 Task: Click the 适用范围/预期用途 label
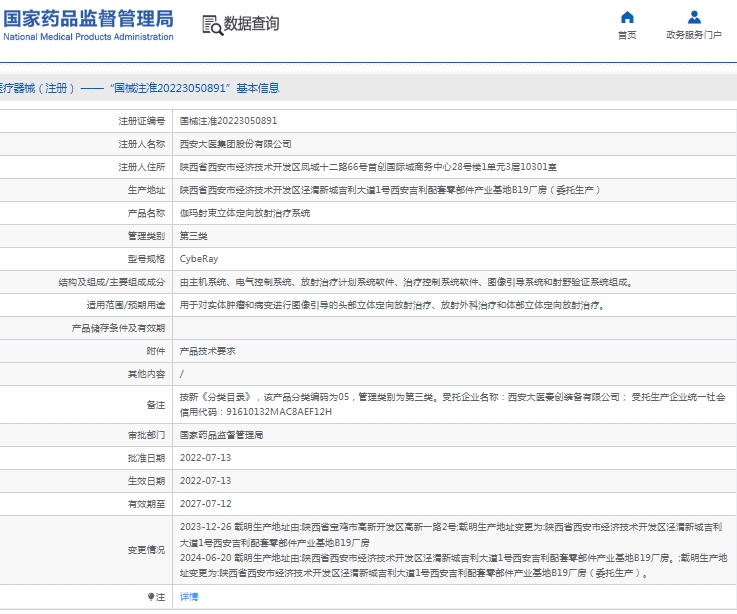coord(125,306)
